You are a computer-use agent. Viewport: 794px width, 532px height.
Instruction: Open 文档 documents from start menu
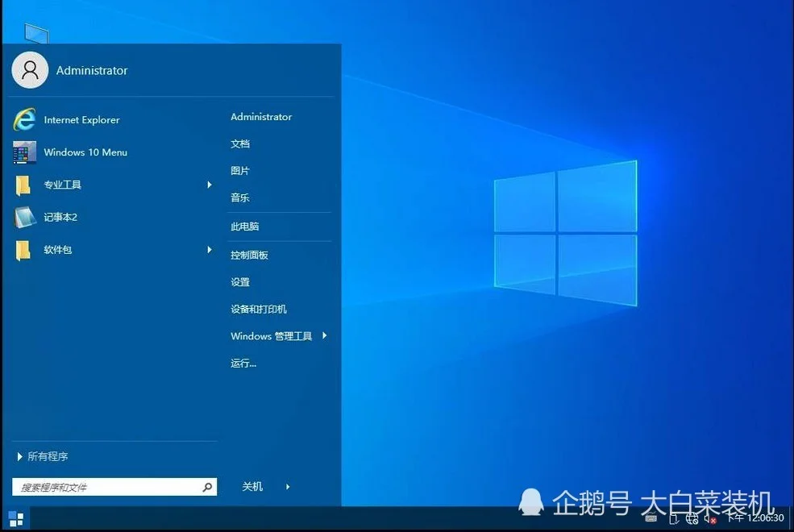click(240, 143)
